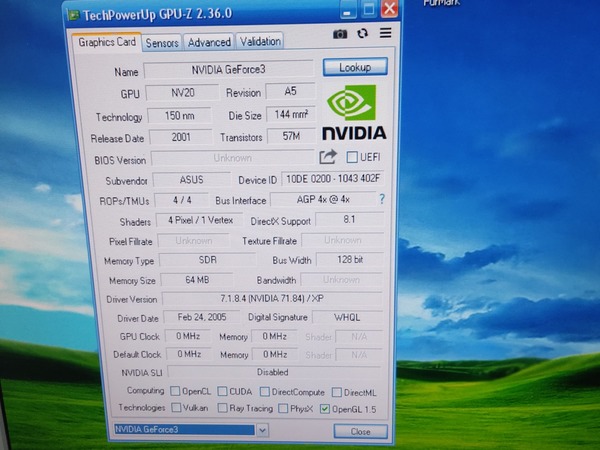
Task: Toggle the PhysX checkbox
Action: [283, 408]
